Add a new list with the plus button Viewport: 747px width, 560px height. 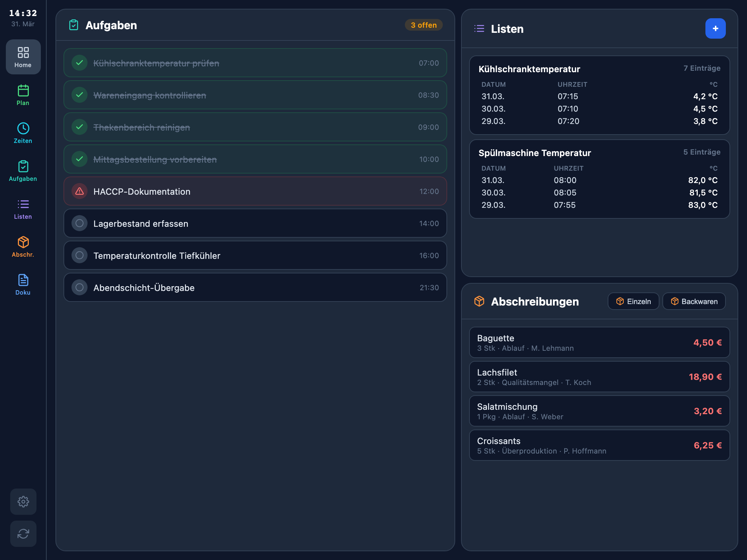point(715,28)
